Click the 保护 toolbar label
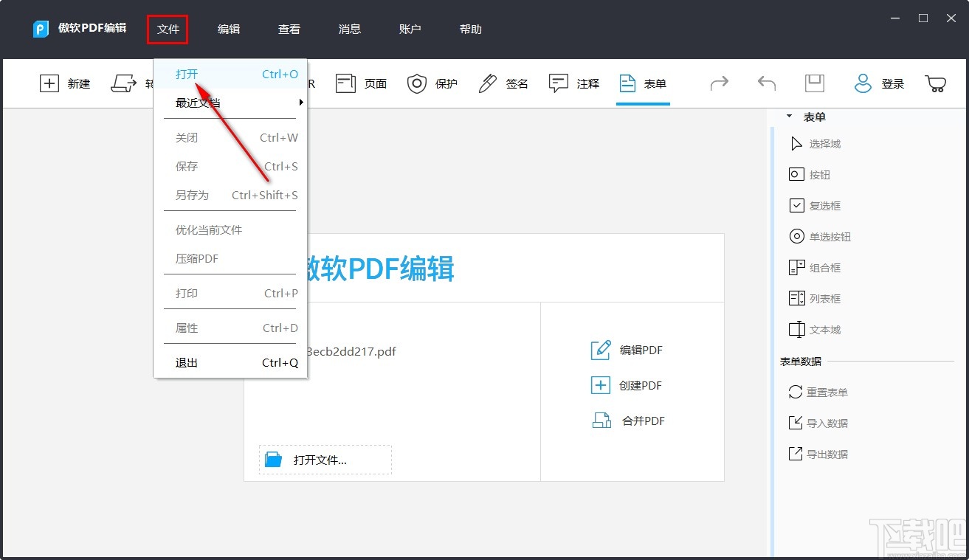The width and height of the screenshot is (969, 560). point(446,84)
